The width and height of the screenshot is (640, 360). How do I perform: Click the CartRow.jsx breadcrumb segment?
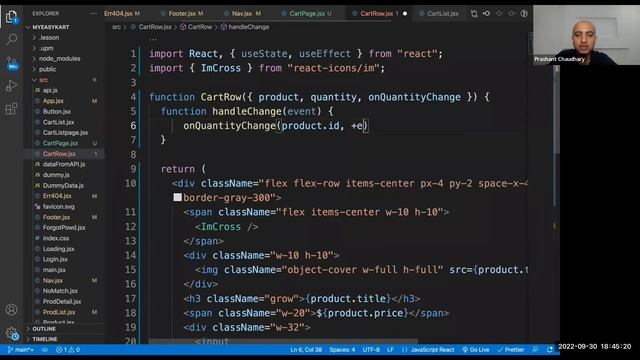click(151, 27)
